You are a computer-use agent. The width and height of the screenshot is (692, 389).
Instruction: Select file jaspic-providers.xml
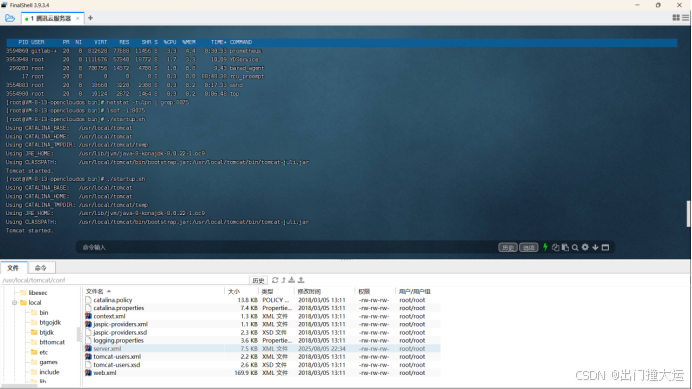(x=120, y=324)
